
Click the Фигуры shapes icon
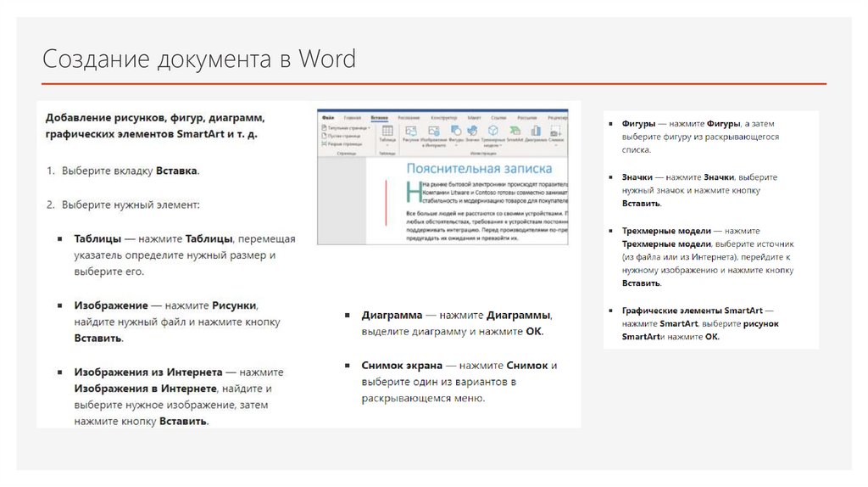[455, 132]
